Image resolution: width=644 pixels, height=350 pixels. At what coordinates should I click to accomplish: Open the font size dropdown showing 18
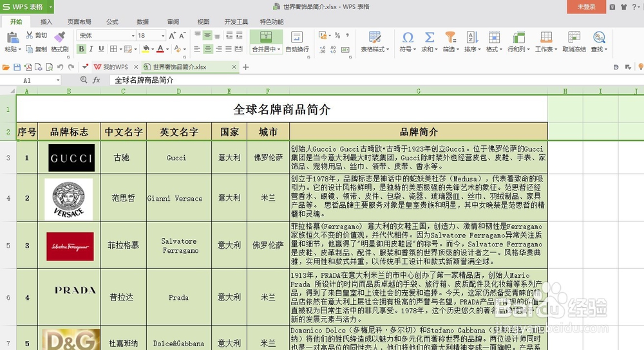[163, 35]
